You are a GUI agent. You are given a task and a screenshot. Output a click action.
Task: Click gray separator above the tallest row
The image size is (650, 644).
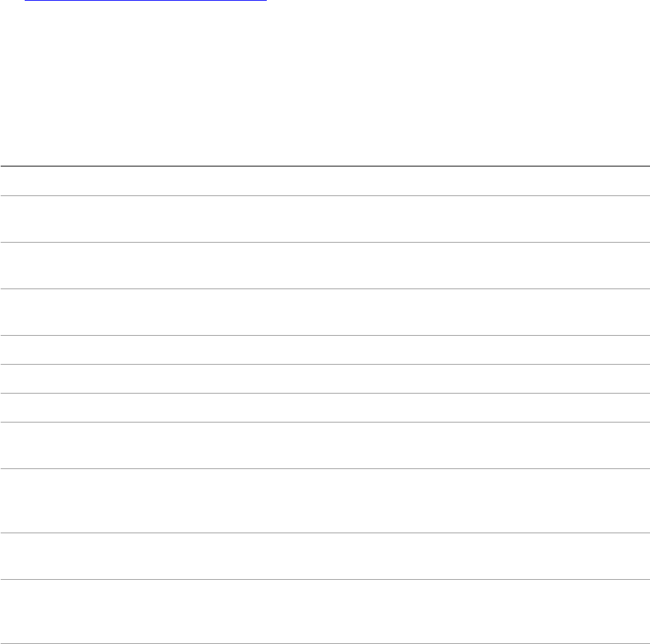tap(325, 468)
